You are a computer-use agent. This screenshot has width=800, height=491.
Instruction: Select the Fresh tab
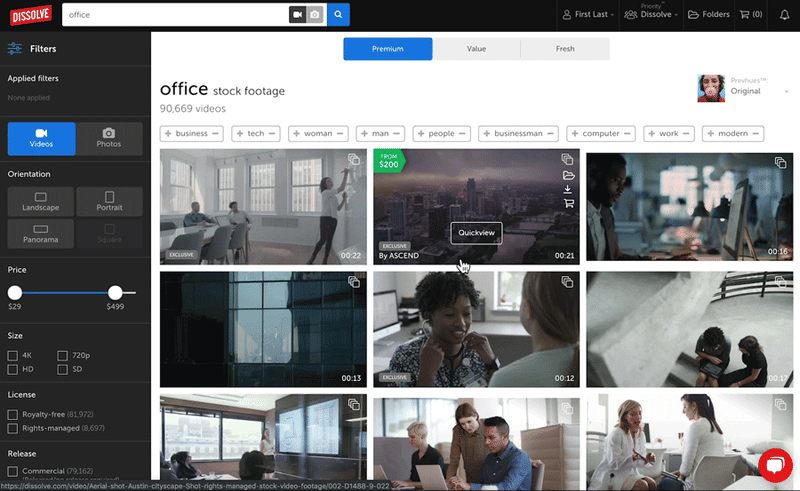click(565, 49)
